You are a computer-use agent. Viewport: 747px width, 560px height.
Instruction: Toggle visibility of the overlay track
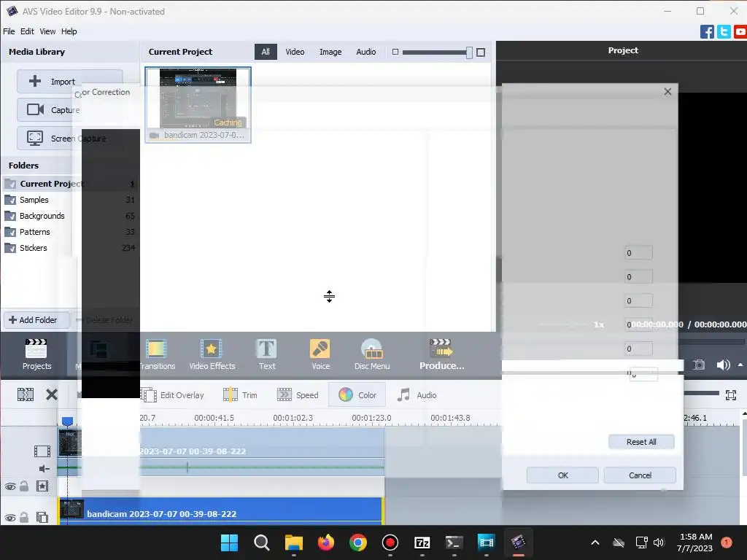10,518
